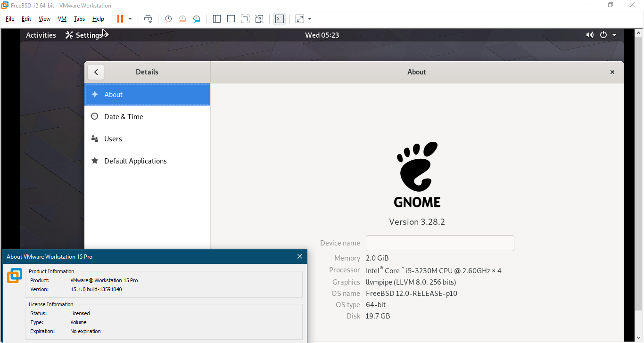
Task: Switch to Unity mode icon
Action: 259,19
